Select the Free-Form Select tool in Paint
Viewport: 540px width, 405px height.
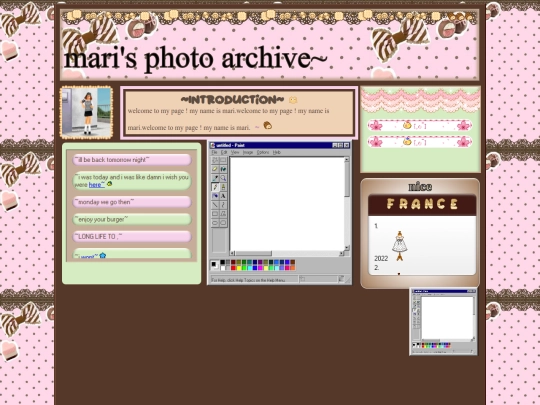tap(215, 160)
